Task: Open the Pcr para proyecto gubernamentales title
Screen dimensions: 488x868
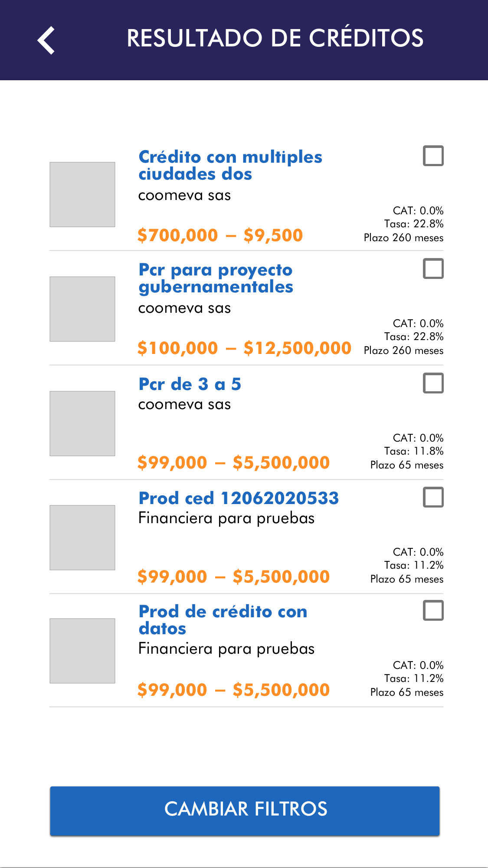Action: click(216, 278)
